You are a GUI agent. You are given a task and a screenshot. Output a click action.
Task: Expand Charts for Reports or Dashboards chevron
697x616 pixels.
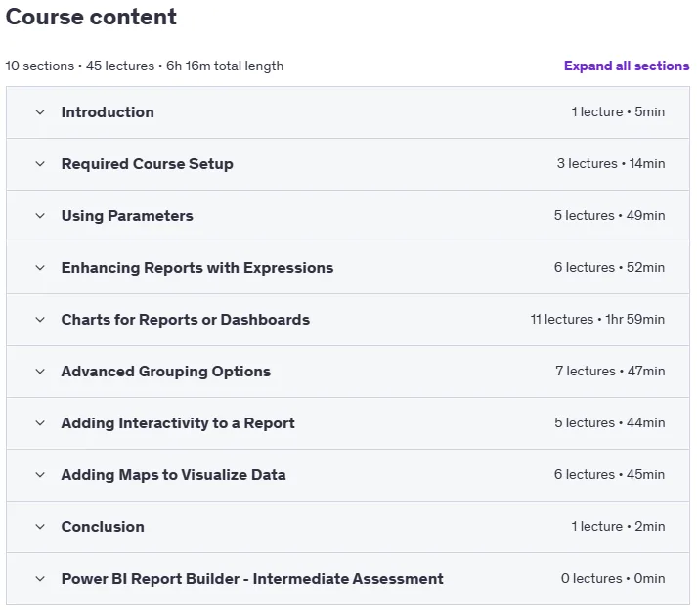(x=40, y=320)
